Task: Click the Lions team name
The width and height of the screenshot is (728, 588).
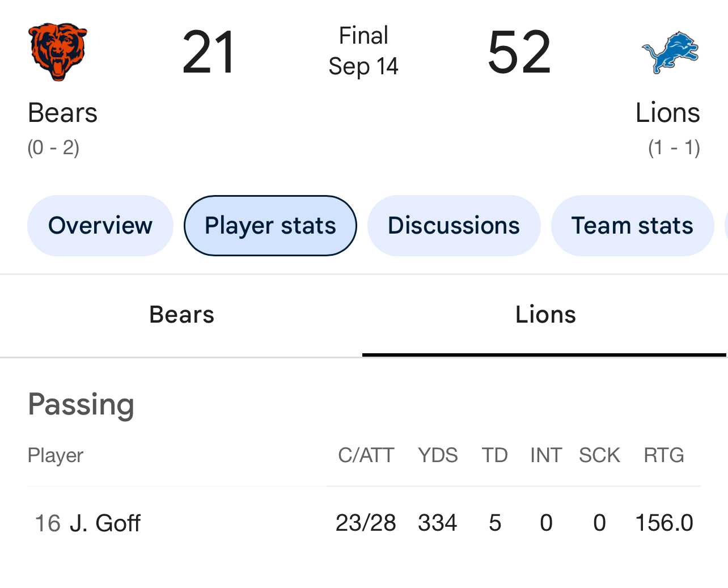Action: click(667, 113)
